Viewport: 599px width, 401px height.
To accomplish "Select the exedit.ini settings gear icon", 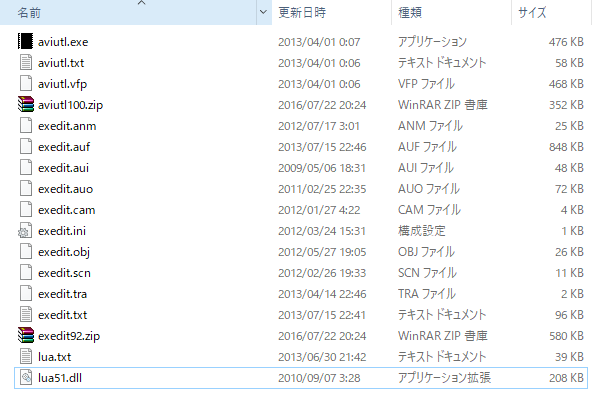I will click(x=25, y=231).
